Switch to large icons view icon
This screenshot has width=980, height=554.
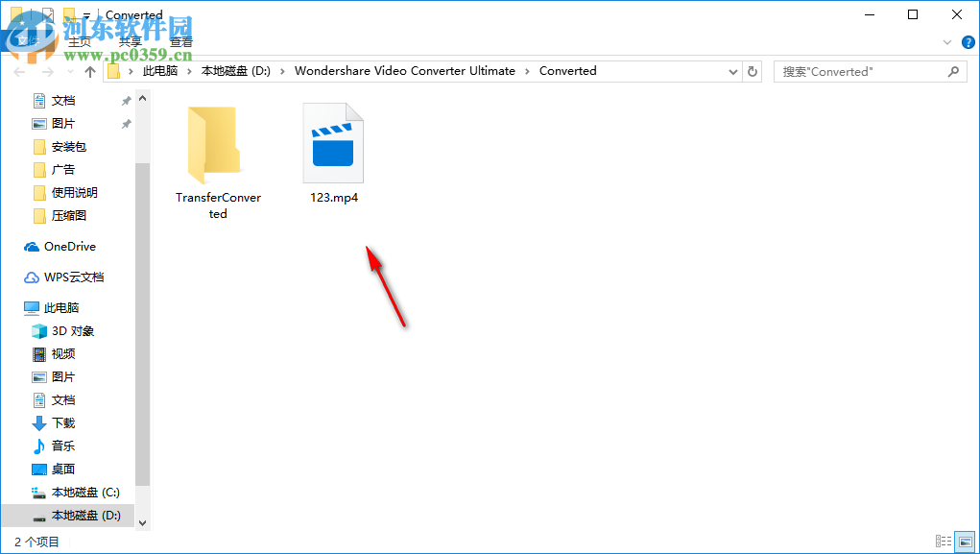tap(966, 542)
